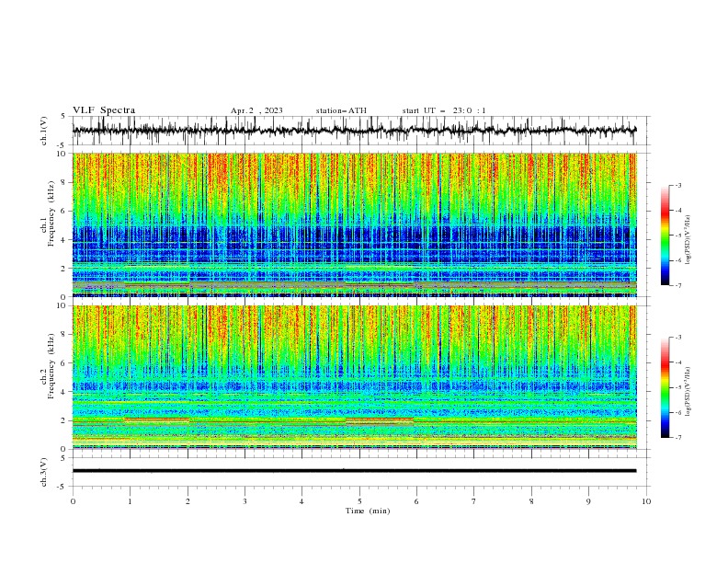
Task: Click the 'Time (min)' axis title
Action: tap(368, 511)
